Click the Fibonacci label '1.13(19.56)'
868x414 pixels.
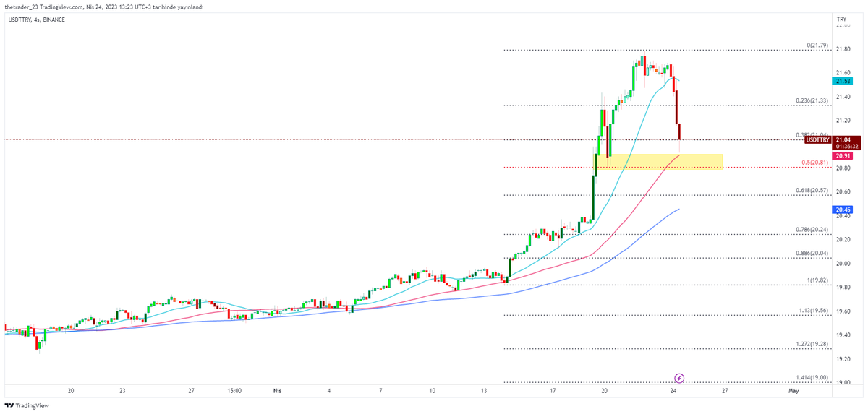coord(813,310)
